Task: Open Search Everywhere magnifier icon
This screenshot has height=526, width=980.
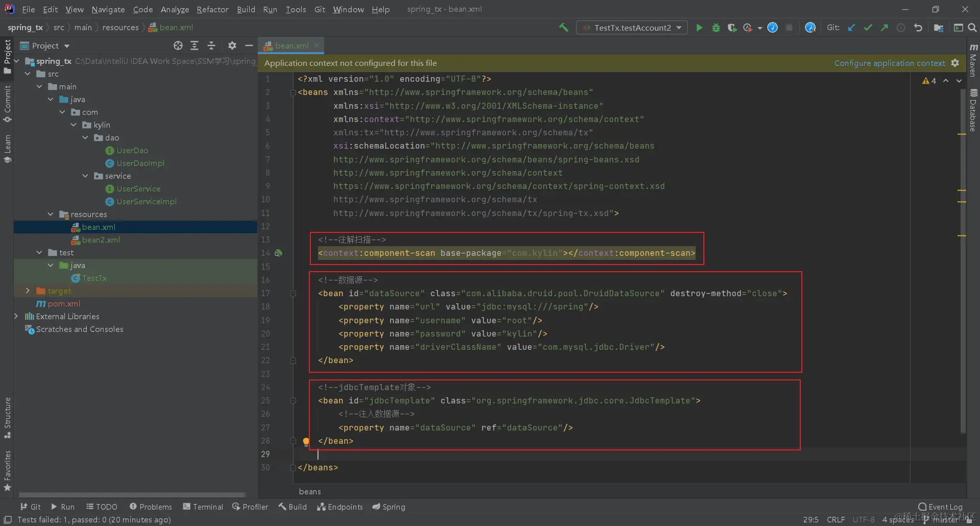Action: [x=972, y=28]
